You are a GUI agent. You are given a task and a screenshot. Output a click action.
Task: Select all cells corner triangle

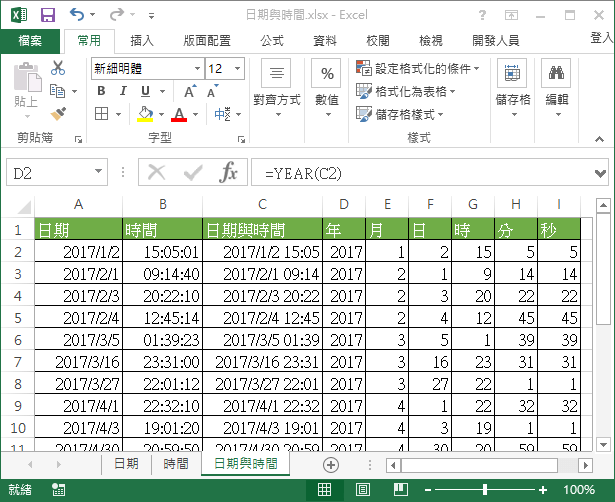coord(24,206)
